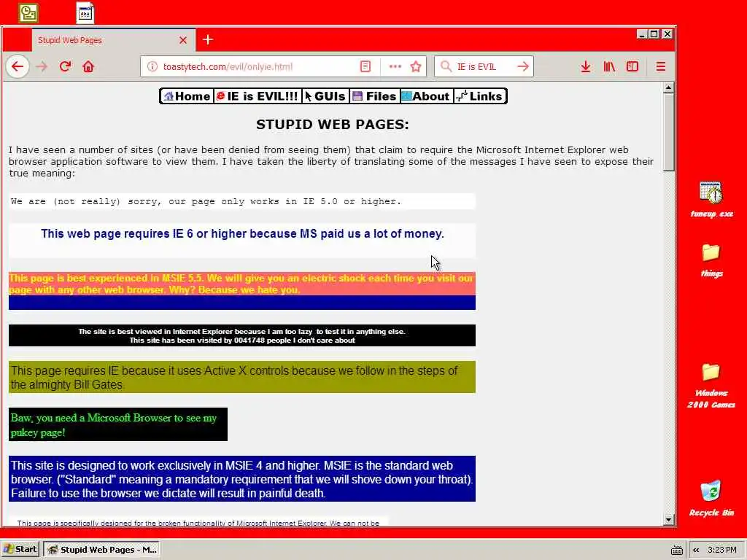
Task: Go back using the browser back arrow
Action: [x=18, y=66]
